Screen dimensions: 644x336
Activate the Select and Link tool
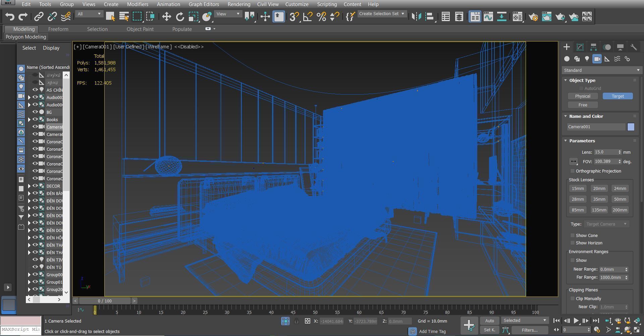(x=39, y=16)
